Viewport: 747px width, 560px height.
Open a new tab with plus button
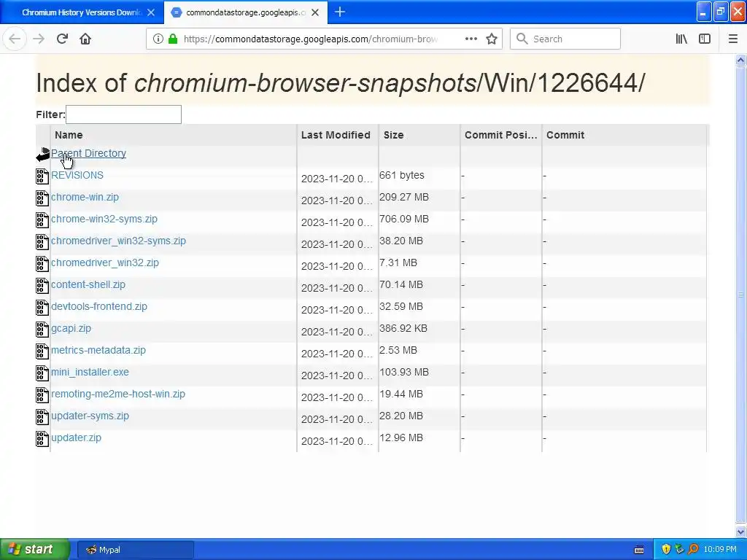(340, 12)
